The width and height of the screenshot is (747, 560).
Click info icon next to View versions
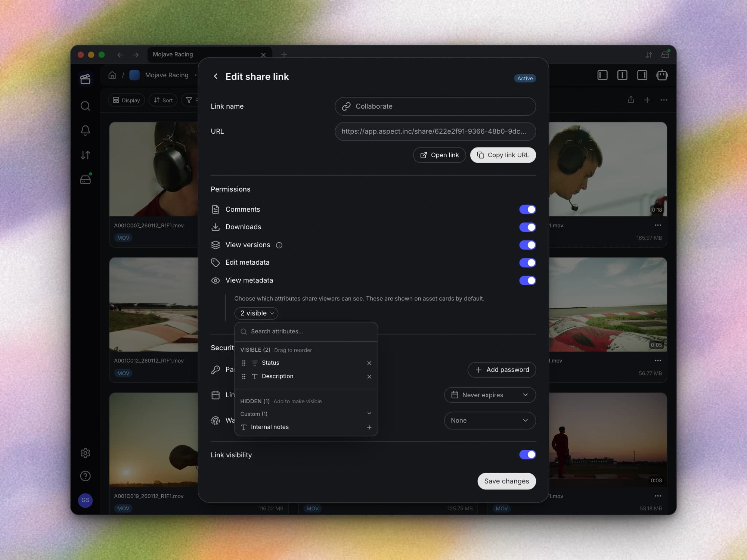click(x=279, y=245)
